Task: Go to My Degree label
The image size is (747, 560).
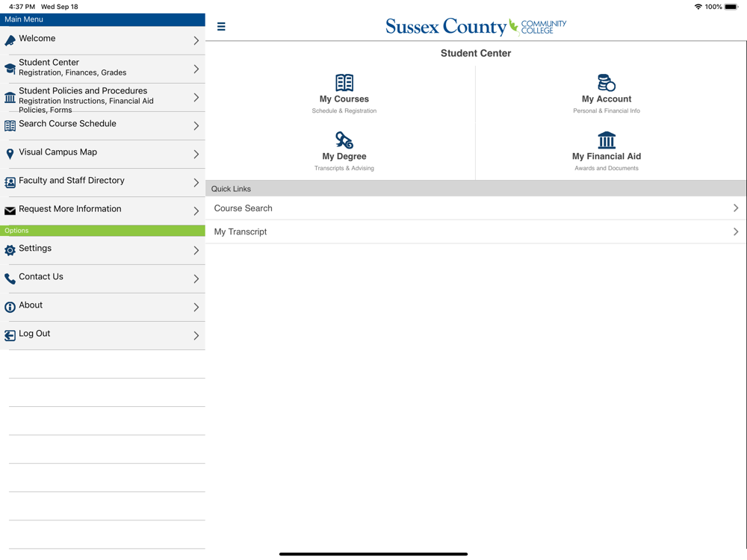Action: [344, 156]
